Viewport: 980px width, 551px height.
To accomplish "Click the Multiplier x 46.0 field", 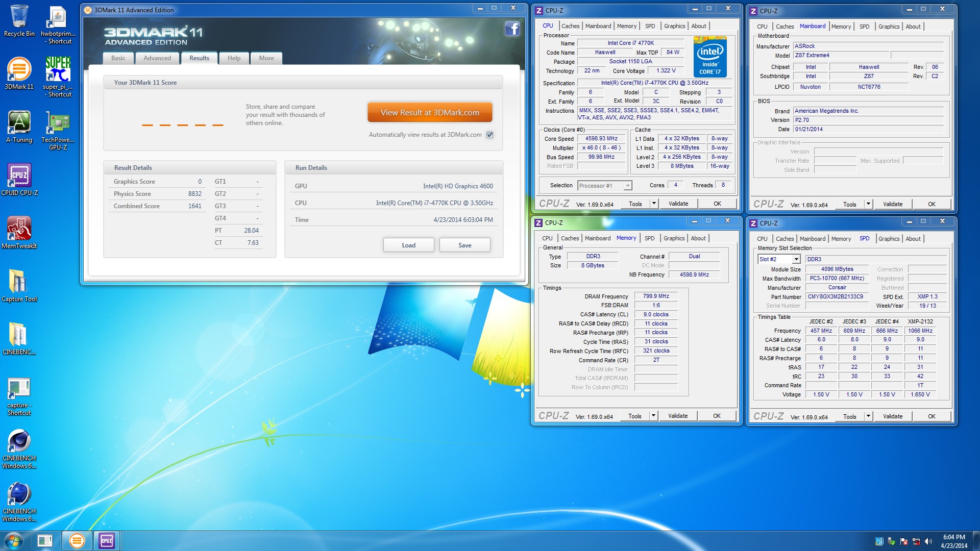I will pos(601,148).
